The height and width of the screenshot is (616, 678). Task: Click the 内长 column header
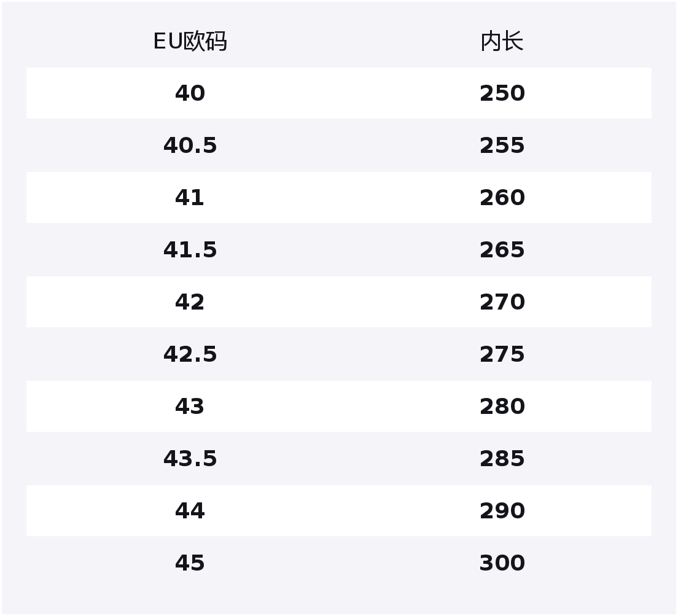(x=502, y=42)
